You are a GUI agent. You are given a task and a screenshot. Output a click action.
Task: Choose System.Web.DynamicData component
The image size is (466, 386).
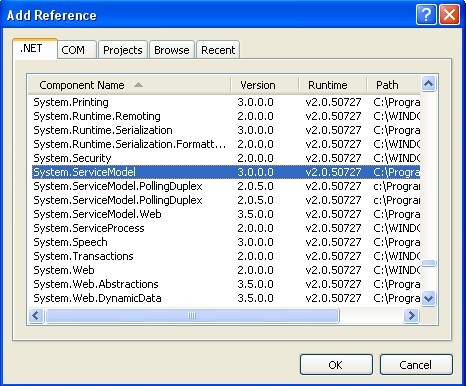(226, 298)
